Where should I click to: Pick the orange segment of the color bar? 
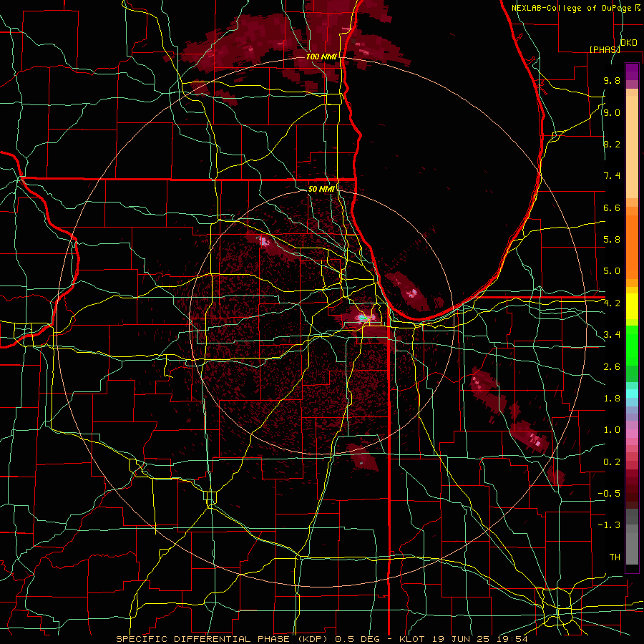click(x=632, y=247)
